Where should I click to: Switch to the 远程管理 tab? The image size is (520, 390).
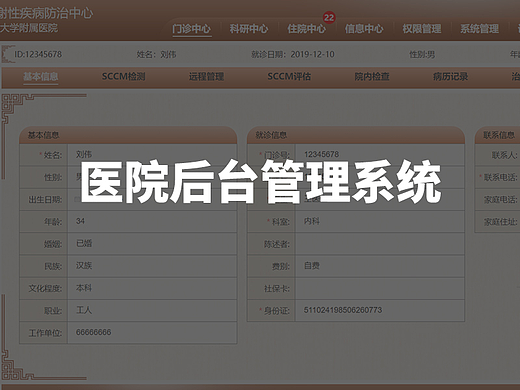206,77
